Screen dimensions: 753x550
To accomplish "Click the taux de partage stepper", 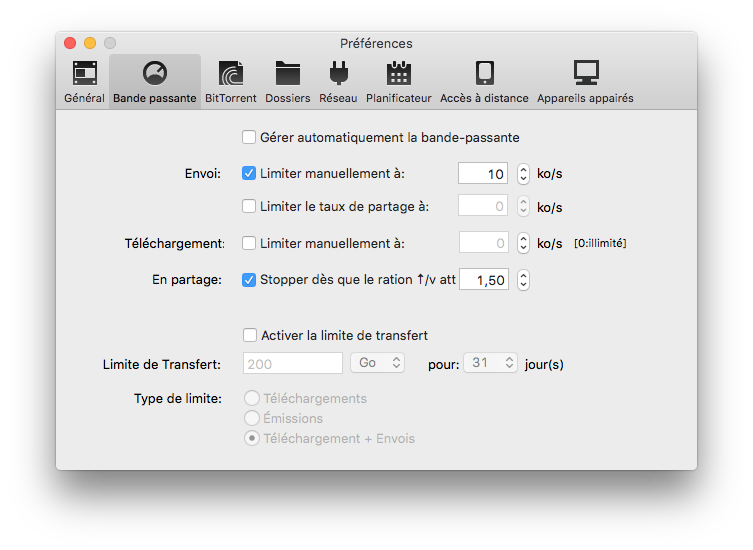I will 523,207.
